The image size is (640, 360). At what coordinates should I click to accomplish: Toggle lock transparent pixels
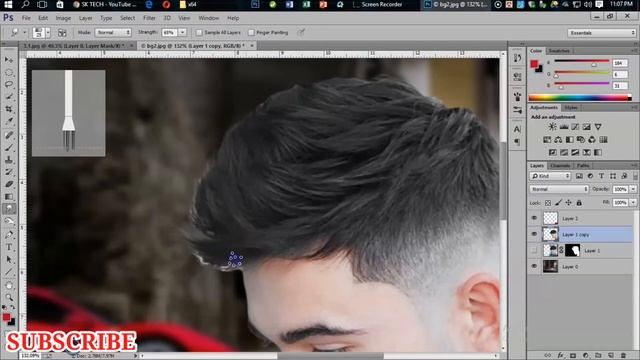coord(548,203)
